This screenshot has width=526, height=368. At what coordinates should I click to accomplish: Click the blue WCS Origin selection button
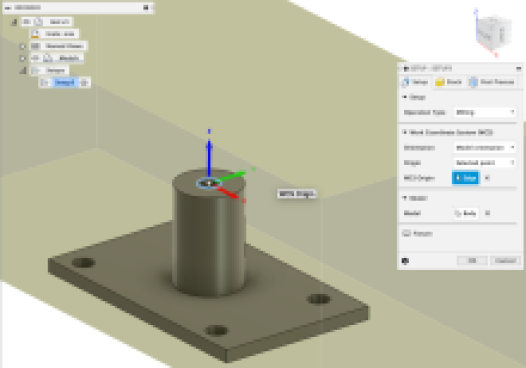466,178
